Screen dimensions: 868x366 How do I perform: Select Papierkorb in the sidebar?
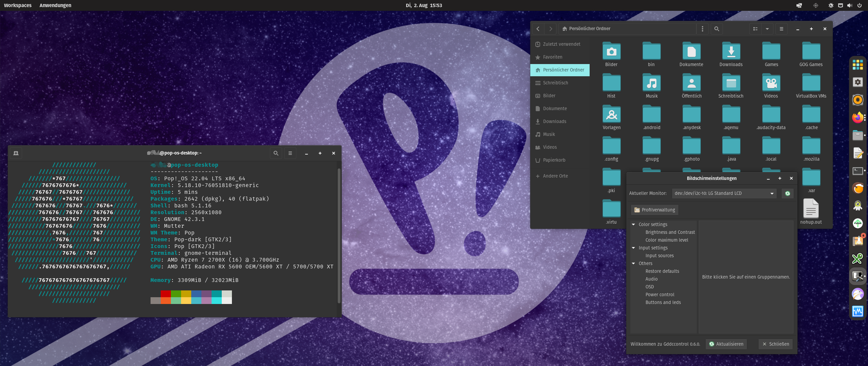[554, 160]
